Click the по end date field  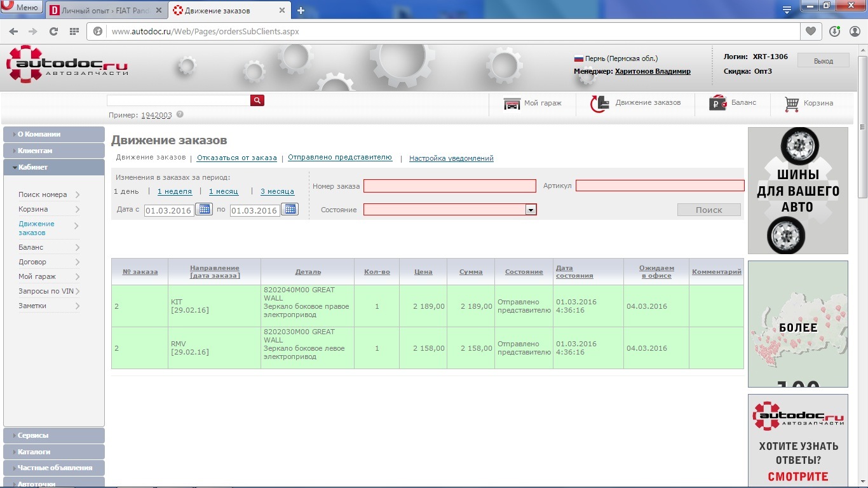[255, 210]
